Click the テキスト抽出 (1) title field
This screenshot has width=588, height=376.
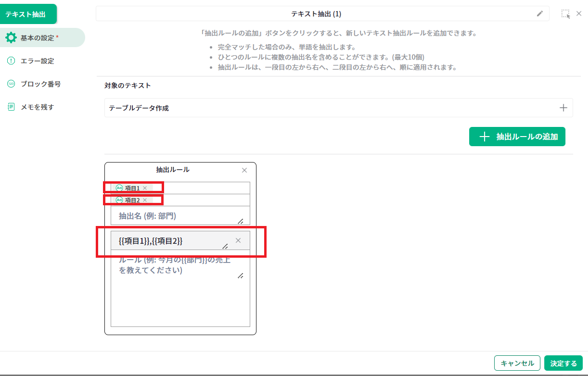click(x=316, y=14)
